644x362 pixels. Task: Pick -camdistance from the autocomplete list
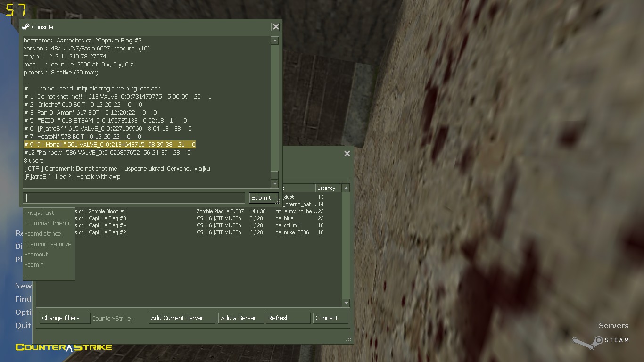[43, 234]
